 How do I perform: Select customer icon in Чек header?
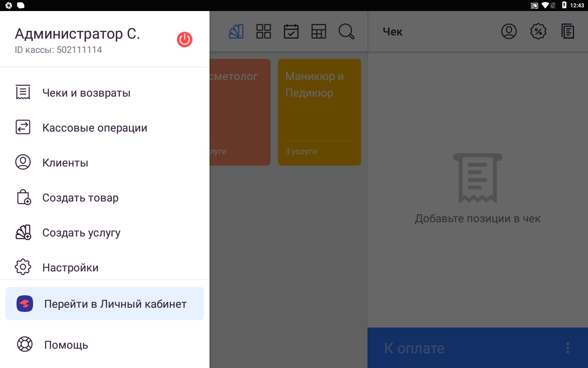(x=509, y=31)
